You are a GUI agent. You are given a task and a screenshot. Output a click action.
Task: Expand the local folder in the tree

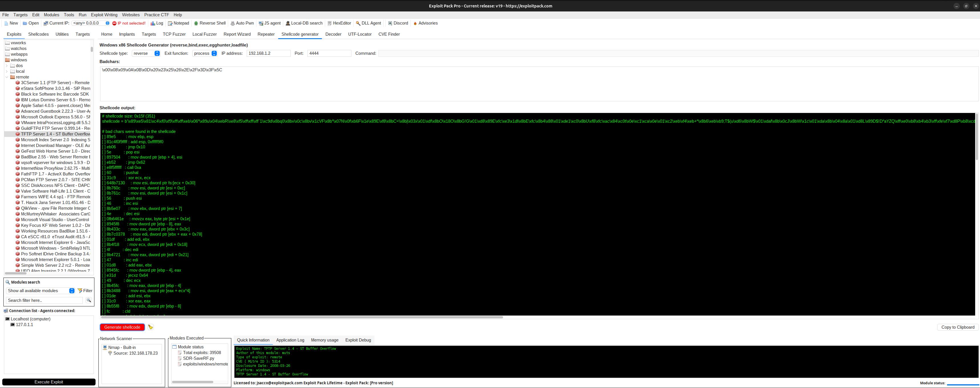pyautogui.click(x=7, y=72)
